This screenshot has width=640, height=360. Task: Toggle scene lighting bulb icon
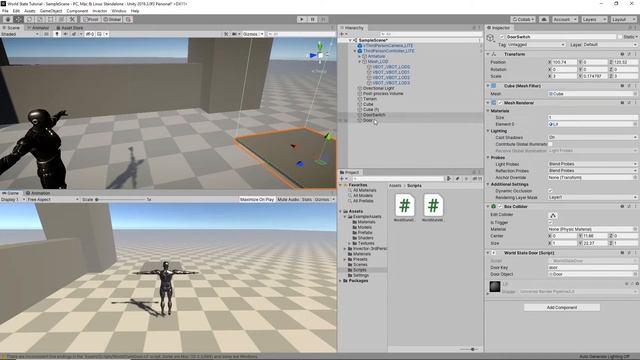tap(57, 34)
